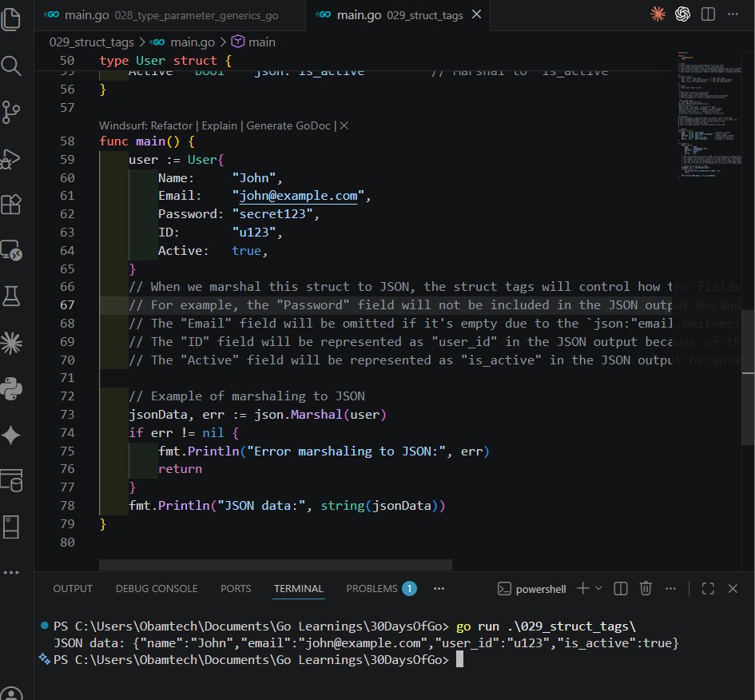Open the Gemini sparkle icon in sidebar
Viewport: 755px width, 700px height.
(x=11, y=436)
